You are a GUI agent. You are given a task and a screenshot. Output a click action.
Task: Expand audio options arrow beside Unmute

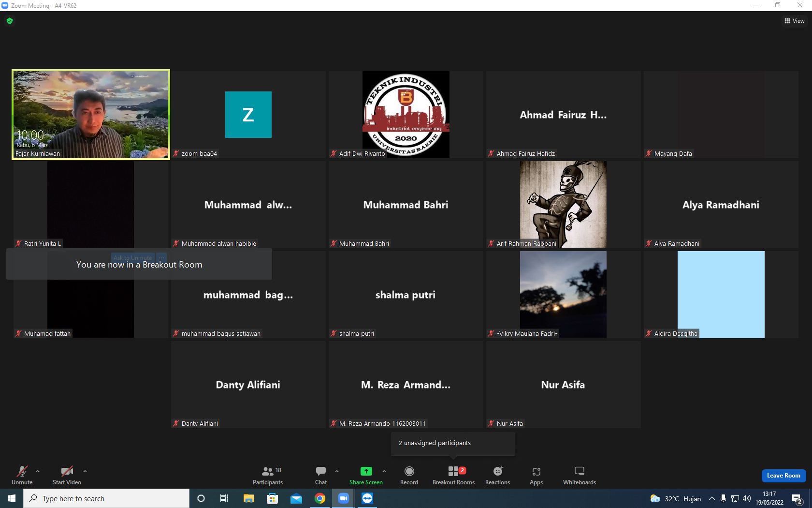click(x=38, y=471)
